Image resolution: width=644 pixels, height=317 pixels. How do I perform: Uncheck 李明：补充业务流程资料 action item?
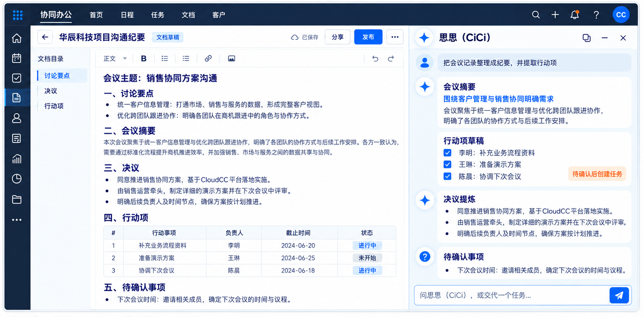[448, 153]
